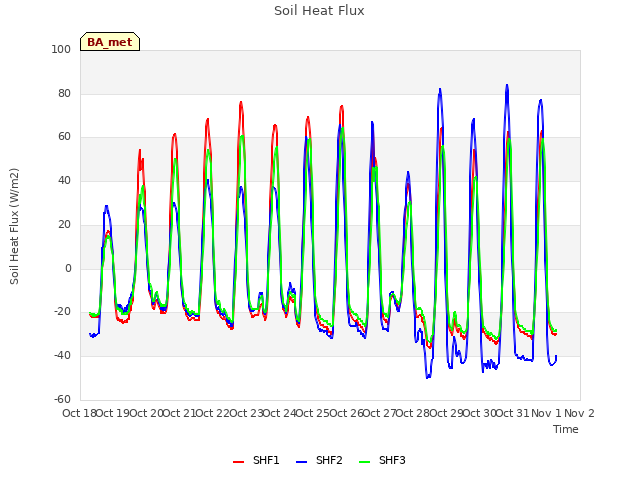Click the y-axis tick label -20

(x=62, y=311)
